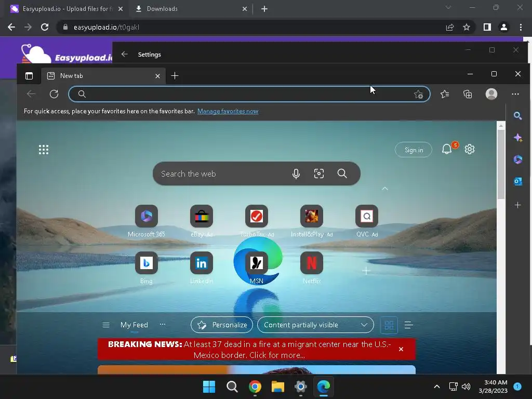The height and width of the screenshot is (399, 532).
Task: Open Content partially visible dropdown
Action: 315,325
